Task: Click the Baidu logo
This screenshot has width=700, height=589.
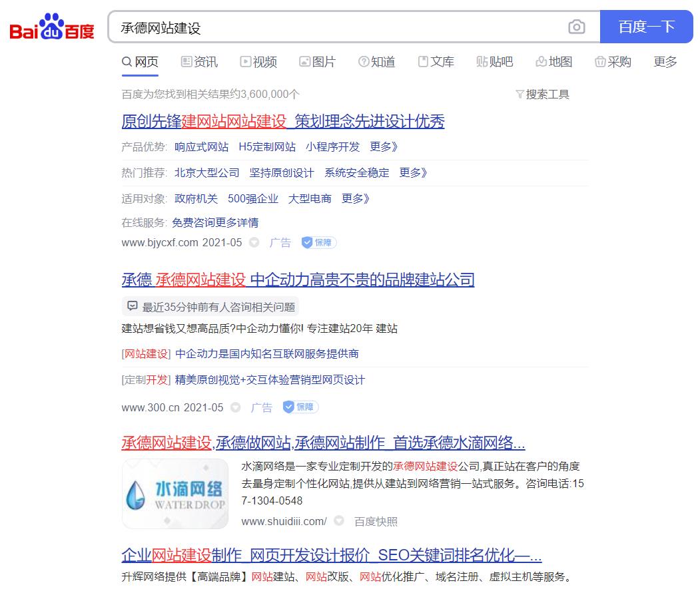Action: pyautogui.click(x=52, y=27)
